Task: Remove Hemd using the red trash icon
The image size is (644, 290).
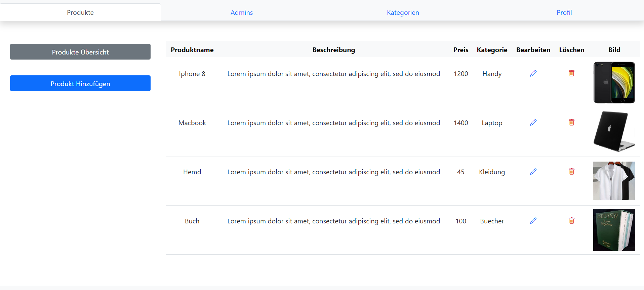Action: click(x=571, y=172)
